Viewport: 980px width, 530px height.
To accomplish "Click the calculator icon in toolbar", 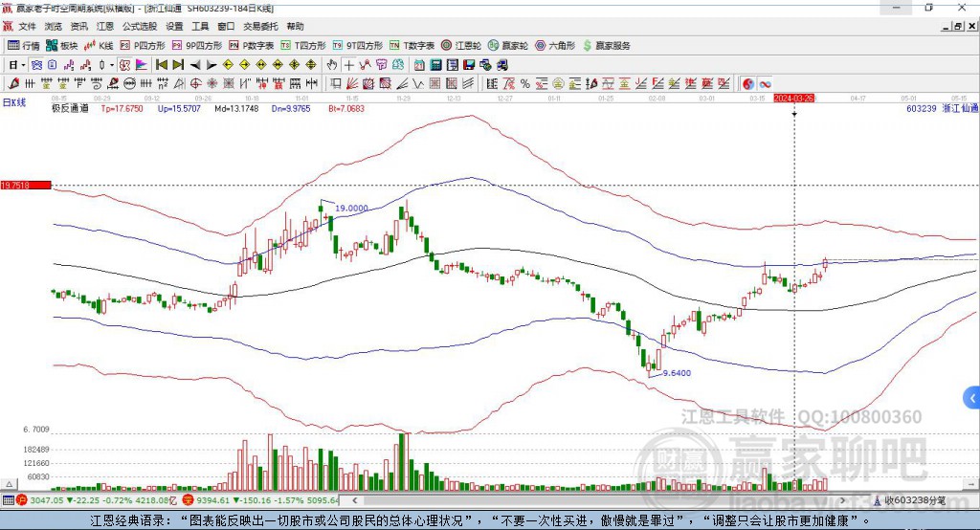I will click(x=436, y=65).
